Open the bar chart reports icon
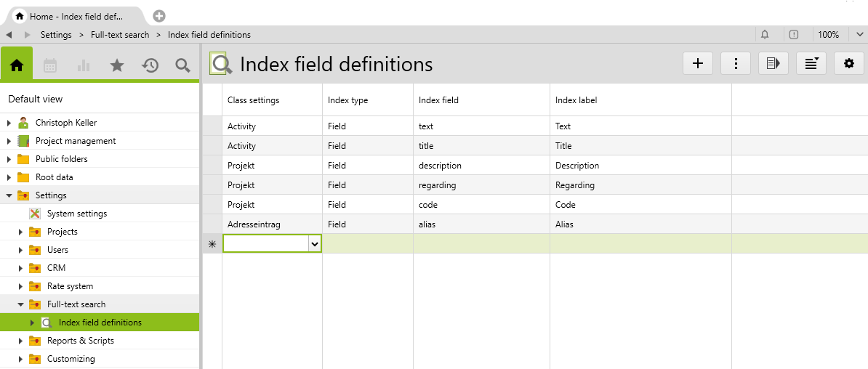 click(84, 65)
